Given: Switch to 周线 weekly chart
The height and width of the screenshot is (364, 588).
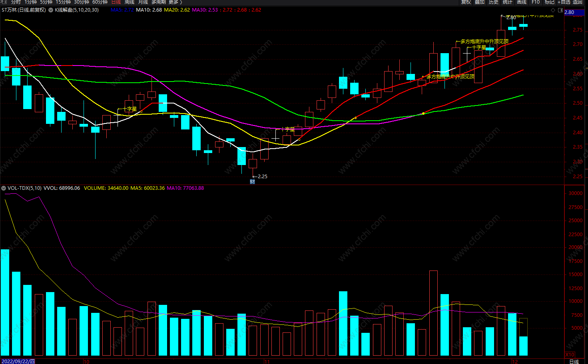Looking at the screenshot, I should [x=130, y=2].
